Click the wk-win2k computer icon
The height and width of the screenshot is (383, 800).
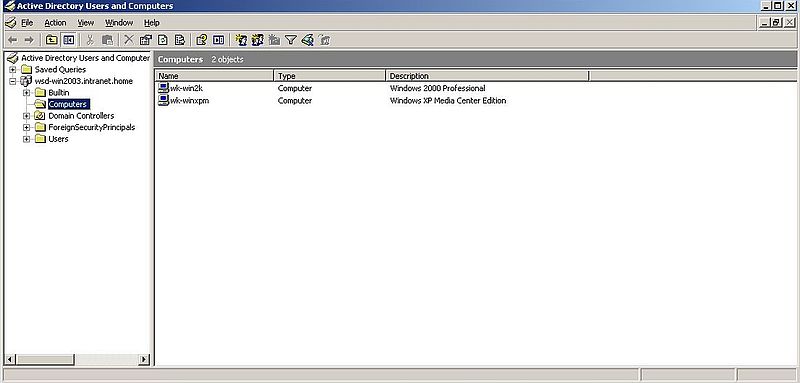163,88
